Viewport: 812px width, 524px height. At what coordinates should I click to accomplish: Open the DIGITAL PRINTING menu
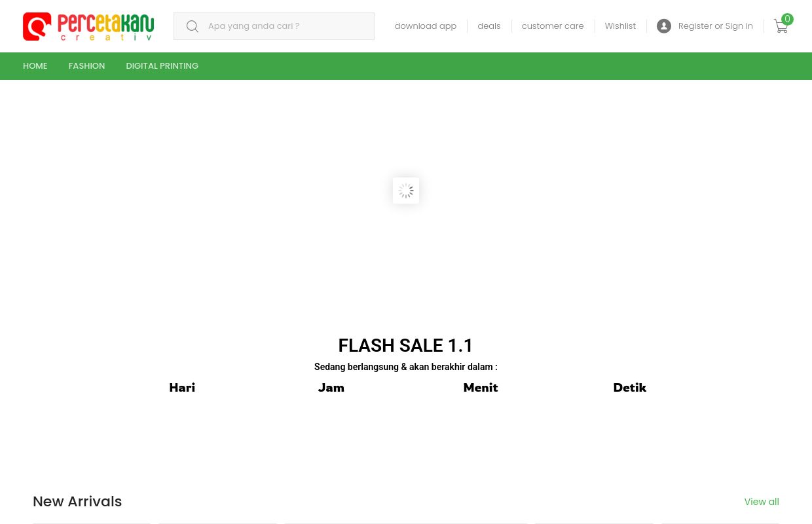click(x=162, y=66)
